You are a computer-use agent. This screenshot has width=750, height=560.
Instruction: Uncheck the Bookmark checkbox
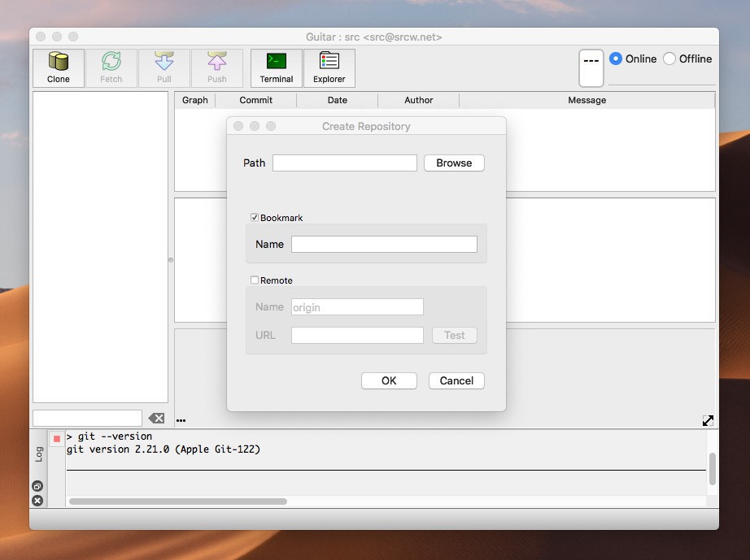(255, 218)
